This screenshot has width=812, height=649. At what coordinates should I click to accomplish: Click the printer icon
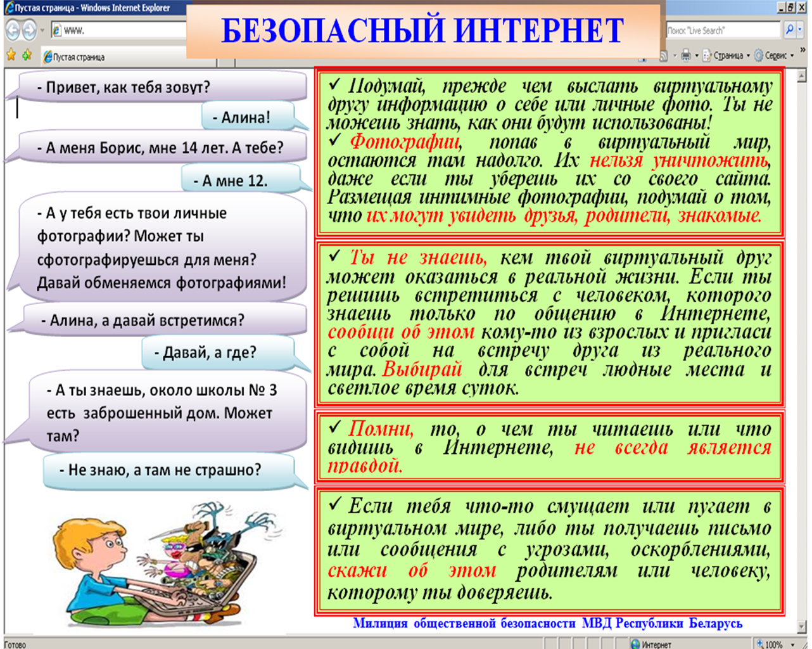coord(686,56)
